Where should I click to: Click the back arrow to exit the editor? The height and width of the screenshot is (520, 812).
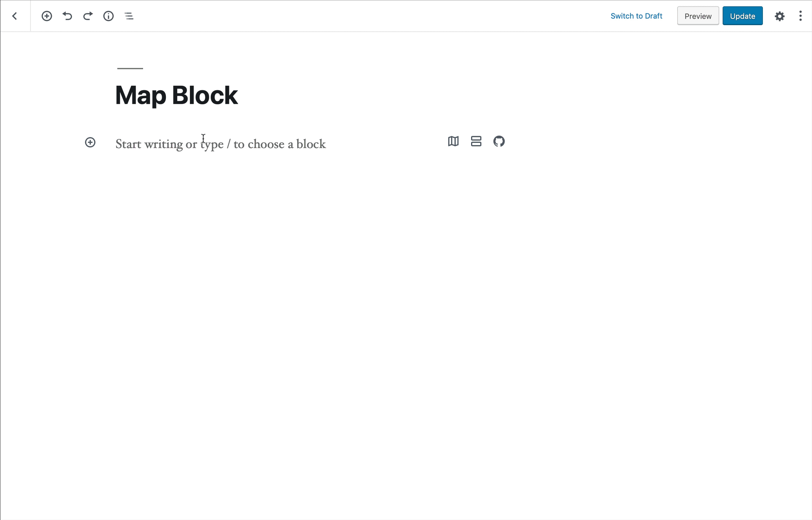click(15, 16)
